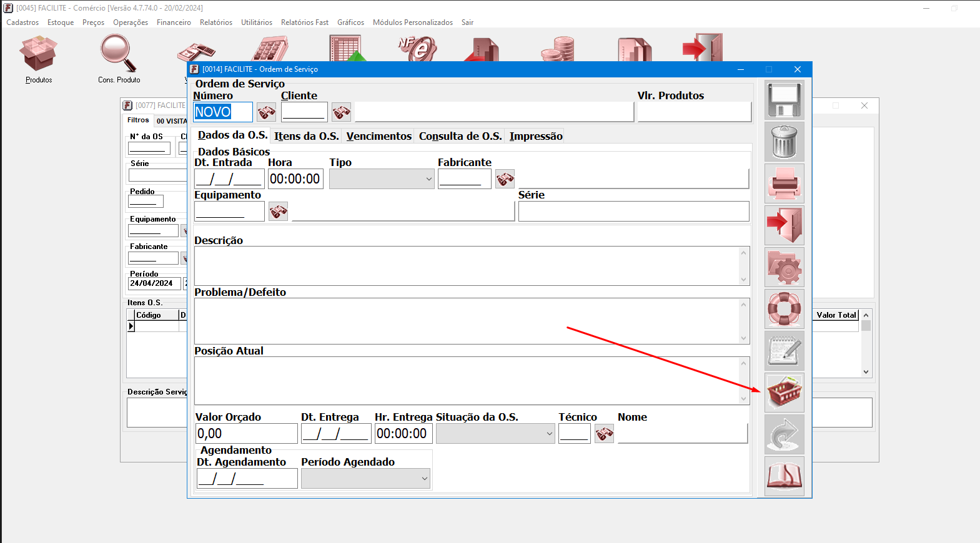
Task: Open the Módulos Personalizados menu
Action: pos(413,22)
